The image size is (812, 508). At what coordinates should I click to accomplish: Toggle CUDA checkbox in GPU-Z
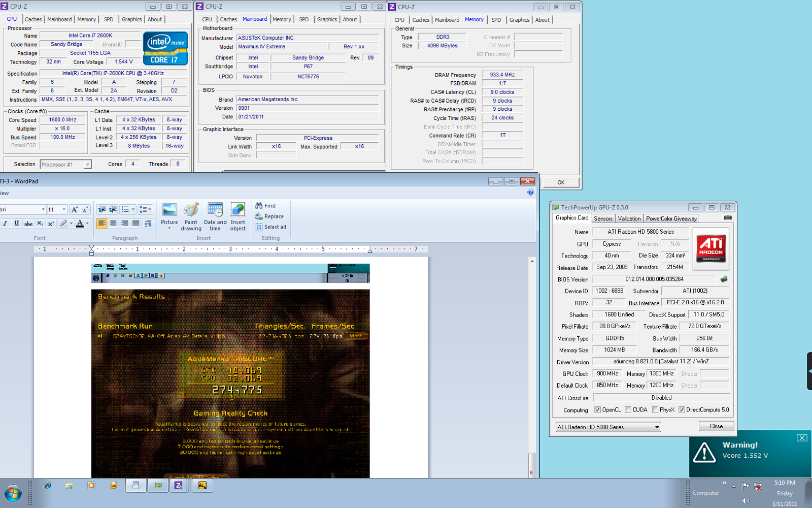628,409
